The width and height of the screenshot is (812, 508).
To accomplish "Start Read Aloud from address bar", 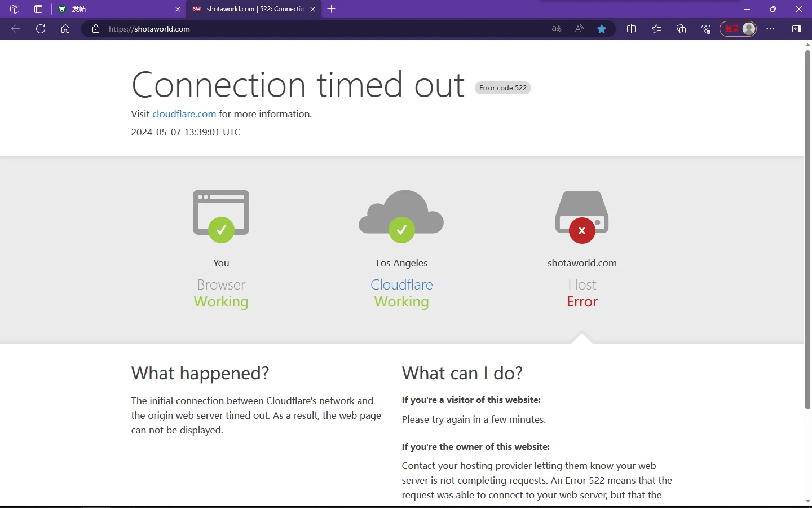I will tap(579, 29).
